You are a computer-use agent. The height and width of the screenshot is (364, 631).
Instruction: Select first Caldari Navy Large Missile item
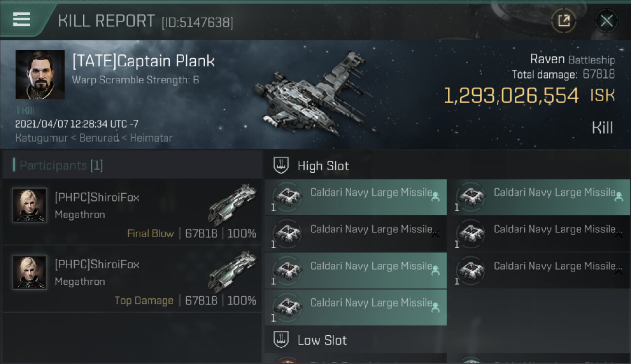[355, 197]
